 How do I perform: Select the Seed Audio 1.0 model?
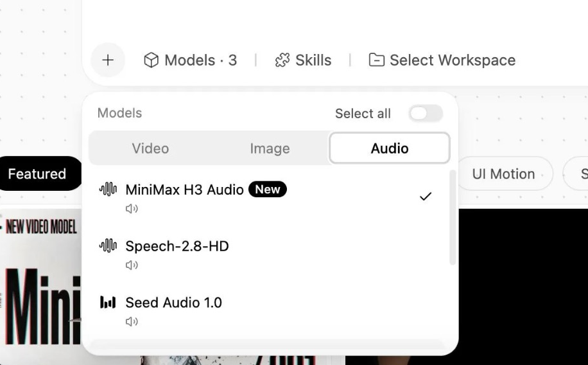click(266, 310)
